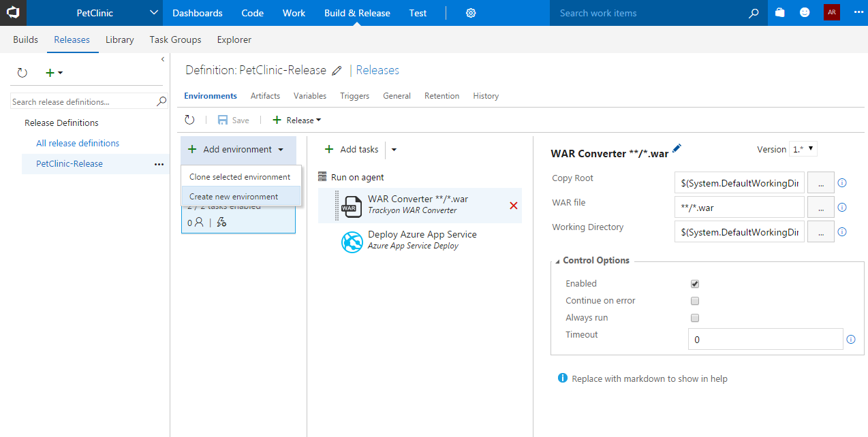Viewport: 868px width, 437px height.
Task: Open the Add tasks dropdown arrow
Action: tap(394, 150)
